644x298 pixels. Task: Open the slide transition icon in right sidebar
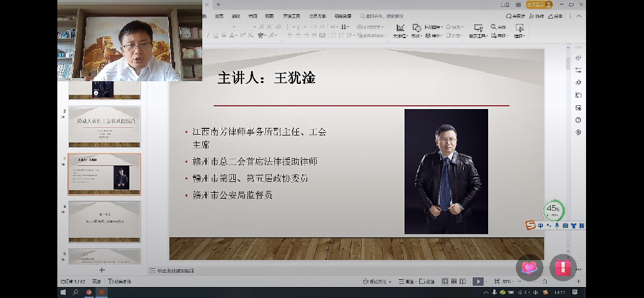[x=578, y=95]
